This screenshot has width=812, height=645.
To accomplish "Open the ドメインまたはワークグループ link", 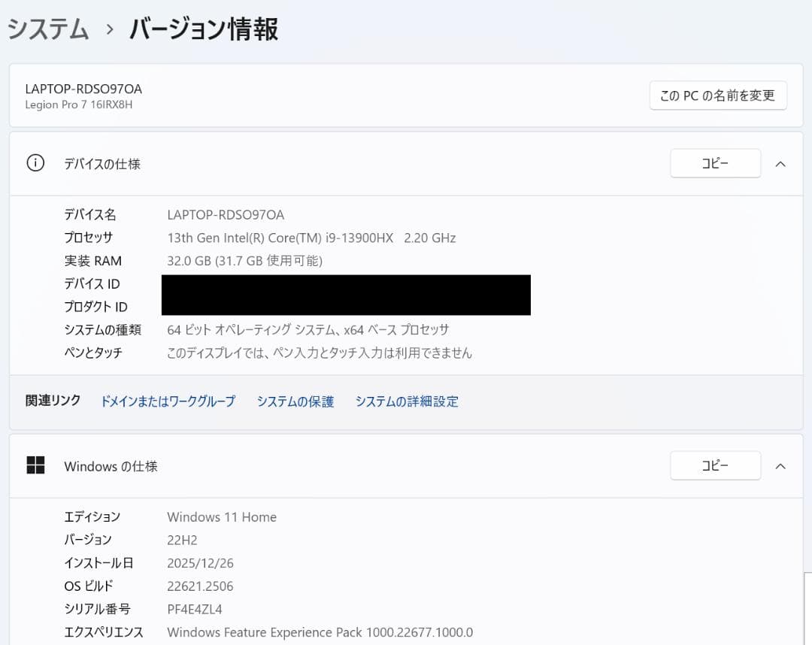I will 167,401.
